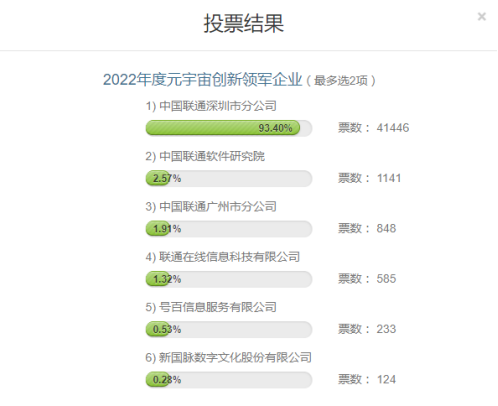Click the 2022年度元宇宙创新领军企业 heading
This screenshot has height=406, width=498.
(202, 80)
